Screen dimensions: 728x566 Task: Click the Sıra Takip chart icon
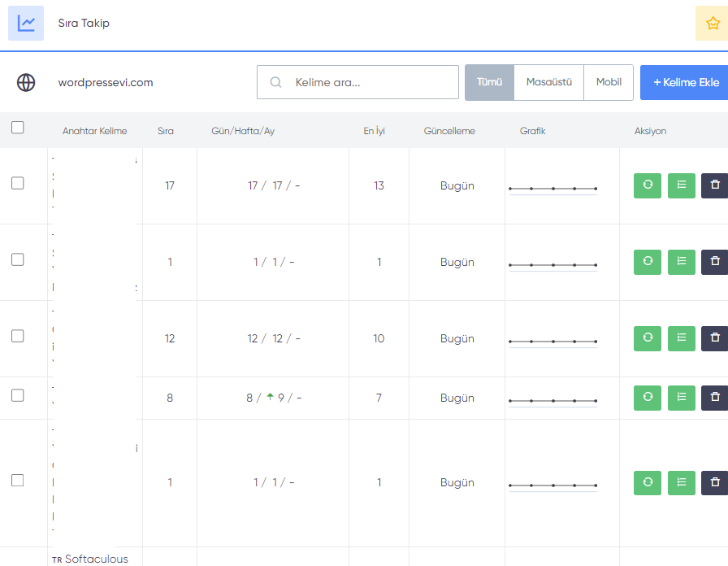[x=26, y=24]
